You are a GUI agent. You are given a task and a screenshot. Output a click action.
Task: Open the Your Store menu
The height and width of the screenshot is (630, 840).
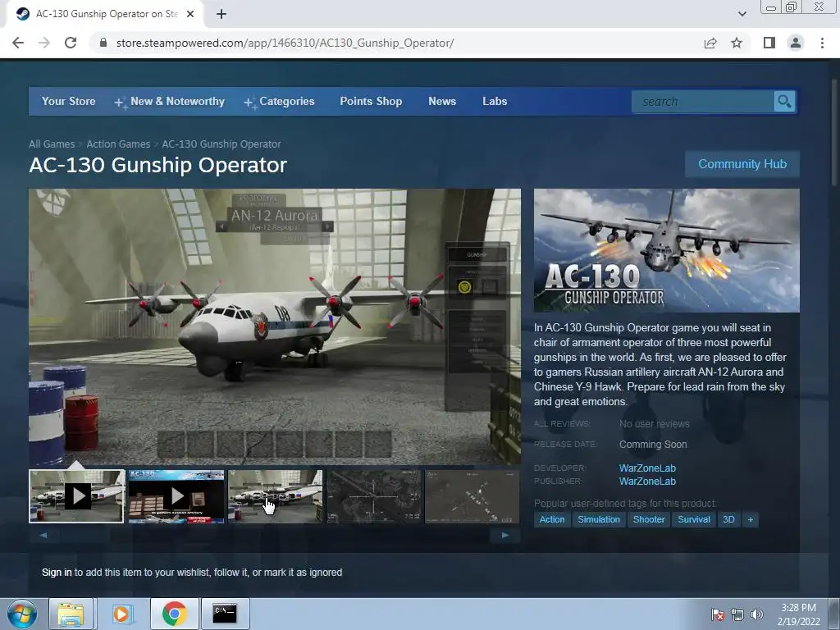69,101
